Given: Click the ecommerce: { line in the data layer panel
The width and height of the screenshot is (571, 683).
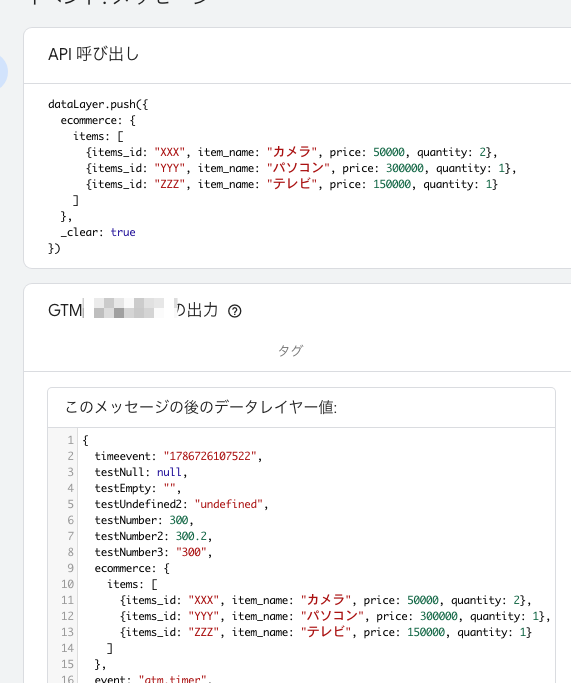Looking at the screenshot, I should [132, 568].
